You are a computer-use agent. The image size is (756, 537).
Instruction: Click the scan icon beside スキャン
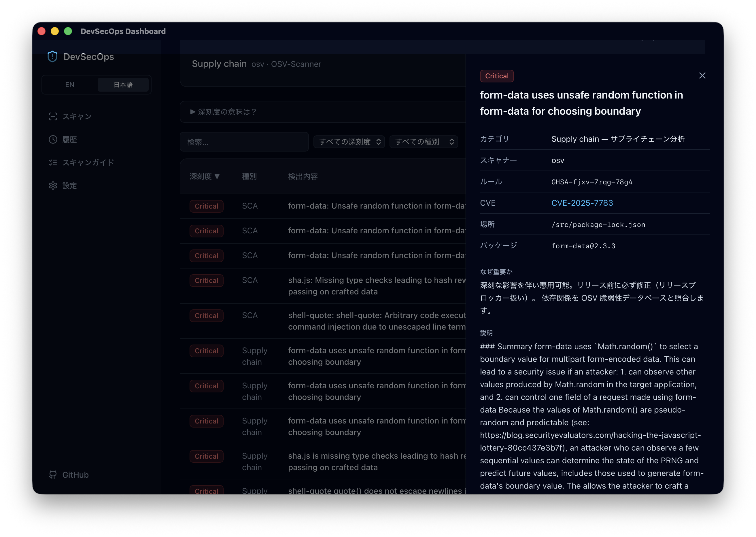[x=53, y=116]
